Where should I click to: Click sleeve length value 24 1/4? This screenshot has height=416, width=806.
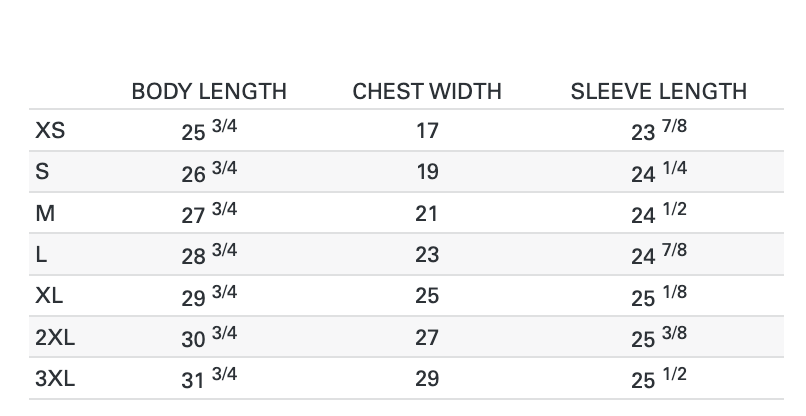point(658,172)
